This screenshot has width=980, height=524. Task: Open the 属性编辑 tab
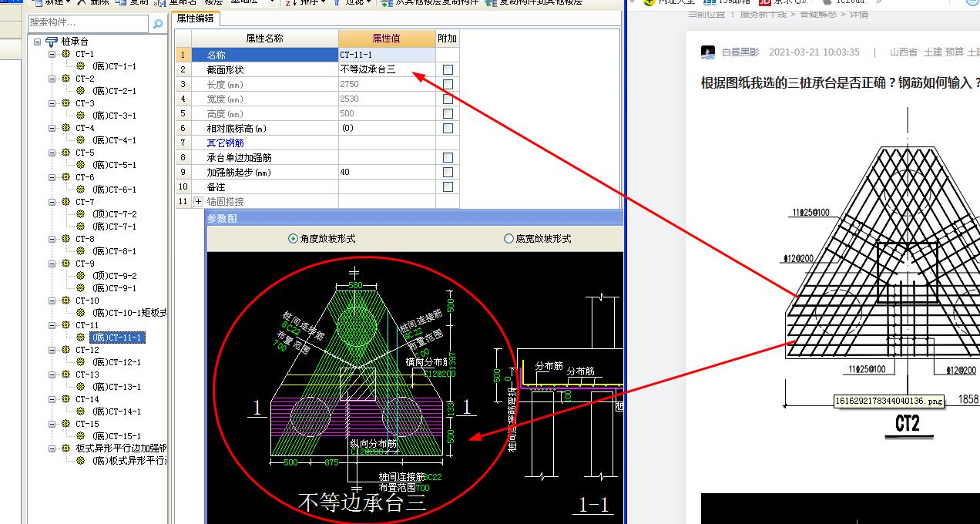[195, 18]
